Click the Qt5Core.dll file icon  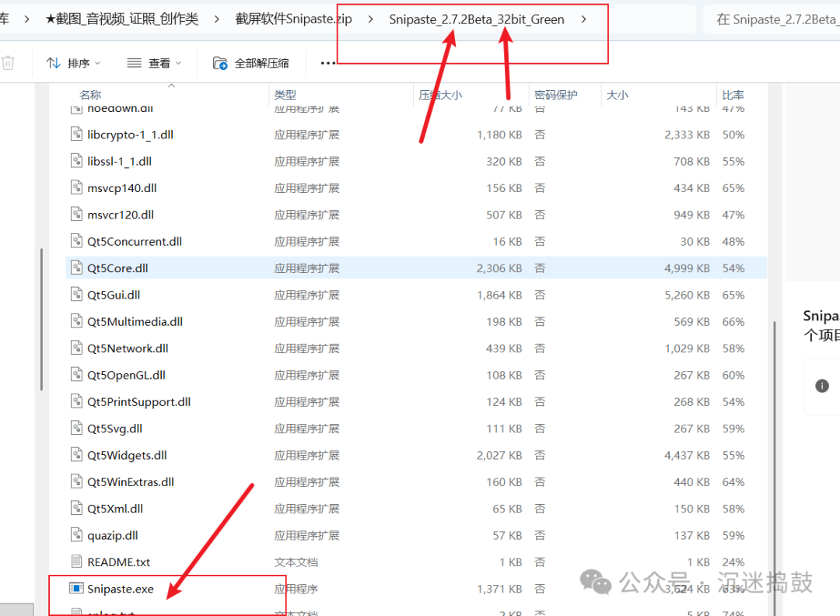click(x=76, y=268)
